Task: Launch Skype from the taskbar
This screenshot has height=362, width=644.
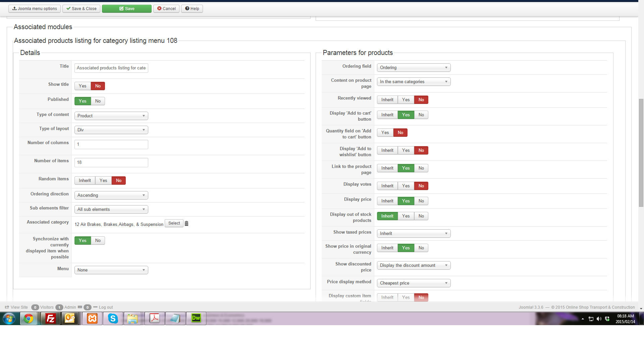Action: click(x=113, y=318)
